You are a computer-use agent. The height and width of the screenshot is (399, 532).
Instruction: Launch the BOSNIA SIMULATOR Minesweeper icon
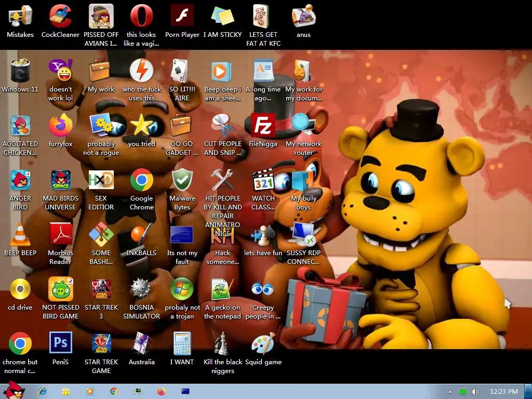[141, 289]
